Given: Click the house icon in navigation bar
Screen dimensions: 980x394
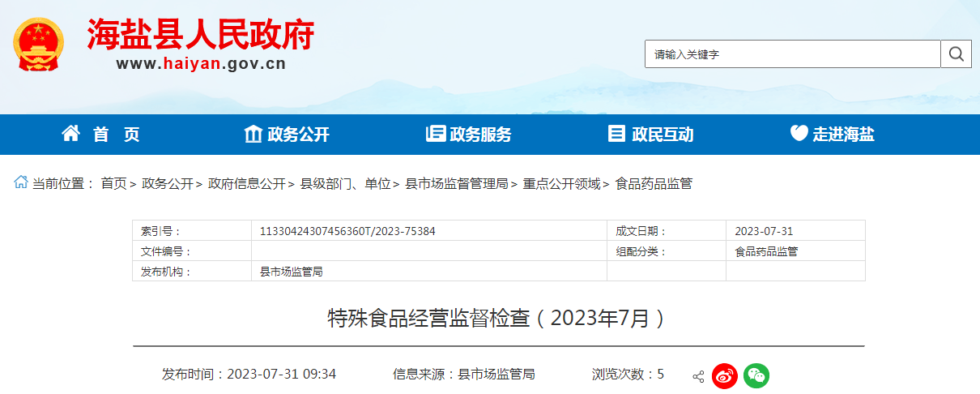Looking at the screenshot, I should [x=71, y=134].
